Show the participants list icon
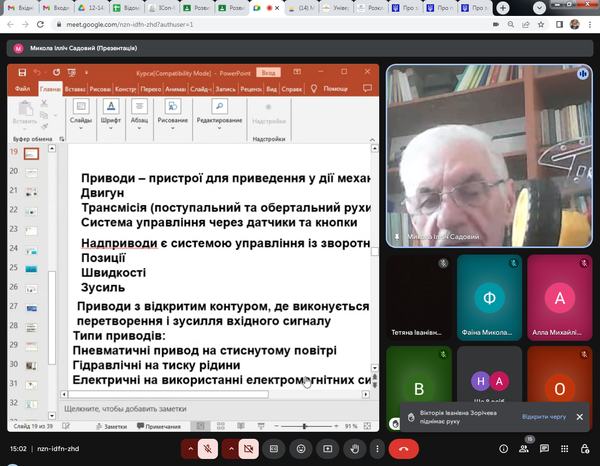Viewport: 600px width, 466px height. [x=528, y=449]
